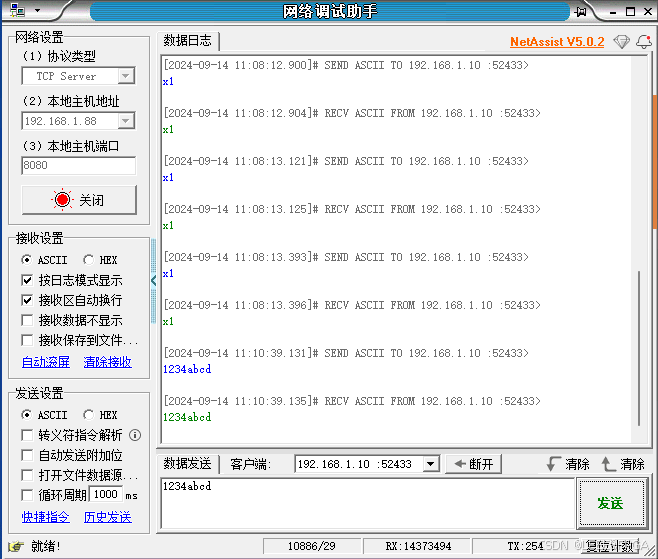
Task: Open the 快捷指令 link
Action: 46,517
